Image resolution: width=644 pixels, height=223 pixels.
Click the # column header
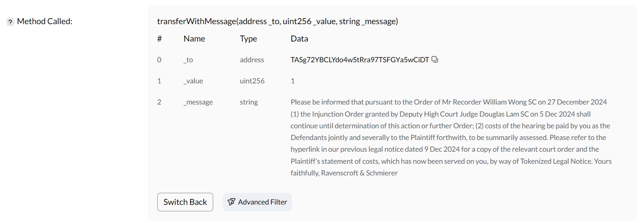pyautogui.click(x=160, y=38)
